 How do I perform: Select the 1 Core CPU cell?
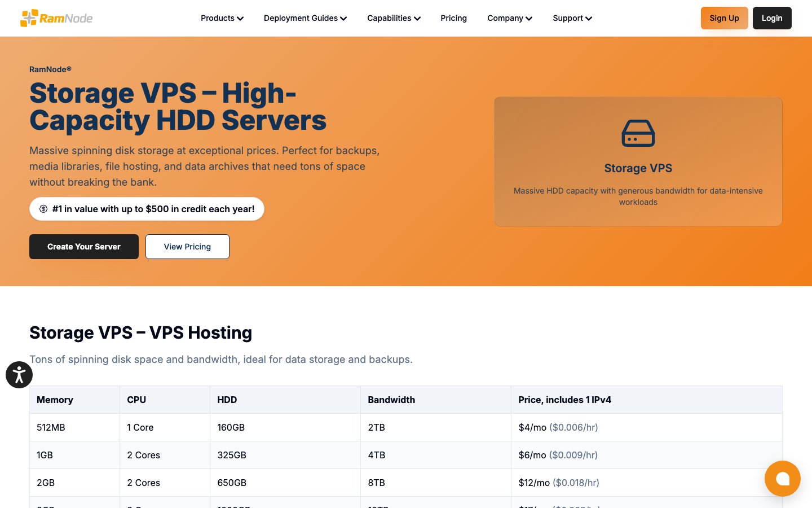[x=165, y=427]
